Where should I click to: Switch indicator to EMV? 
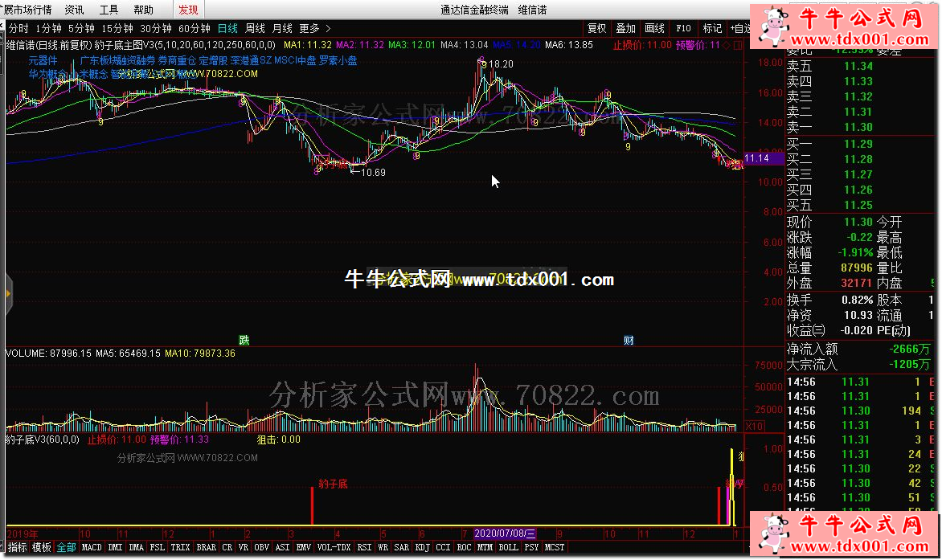click(x=303, y=547)
